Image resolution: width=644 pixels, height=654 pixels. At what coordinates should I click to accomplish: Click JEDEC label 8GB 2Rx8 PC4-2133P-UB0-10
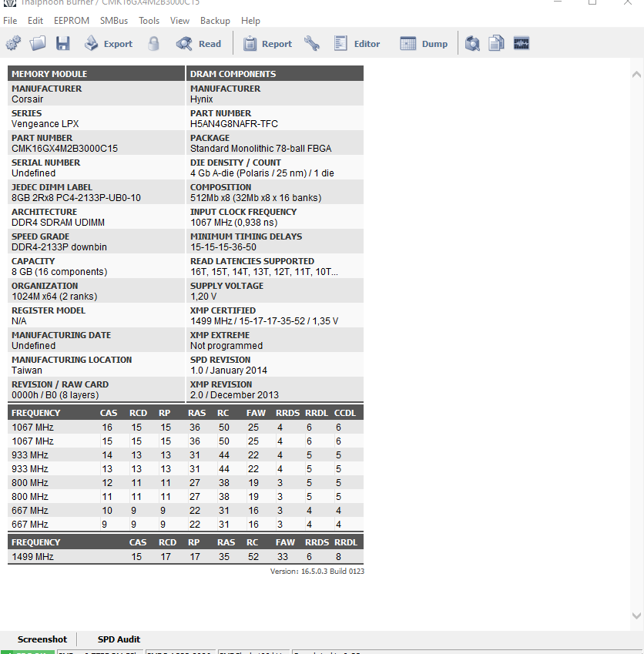click(76, 198)
